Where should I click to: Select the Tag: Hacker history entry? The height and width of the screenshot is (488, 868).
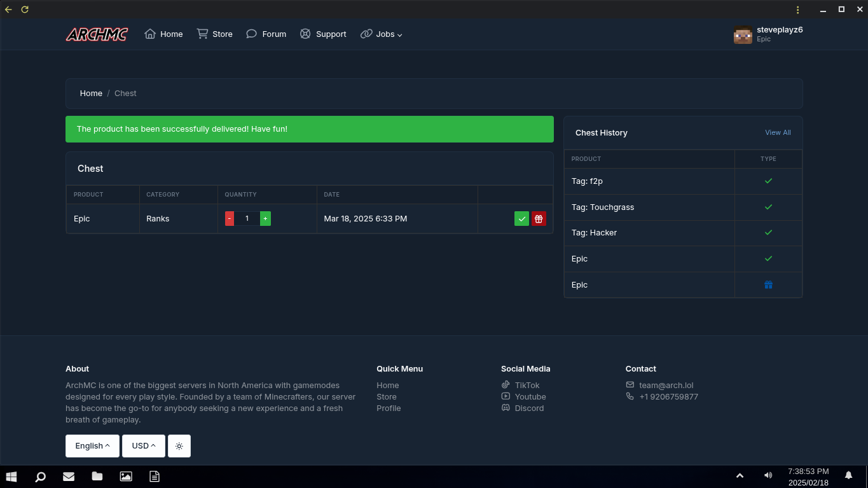tap(594, 233)
